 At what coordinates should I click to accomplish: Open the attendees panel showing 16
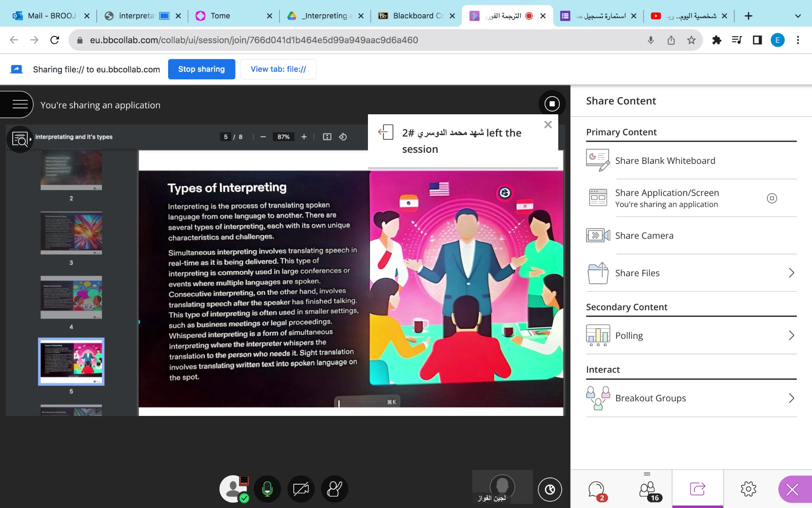[647, 489]
